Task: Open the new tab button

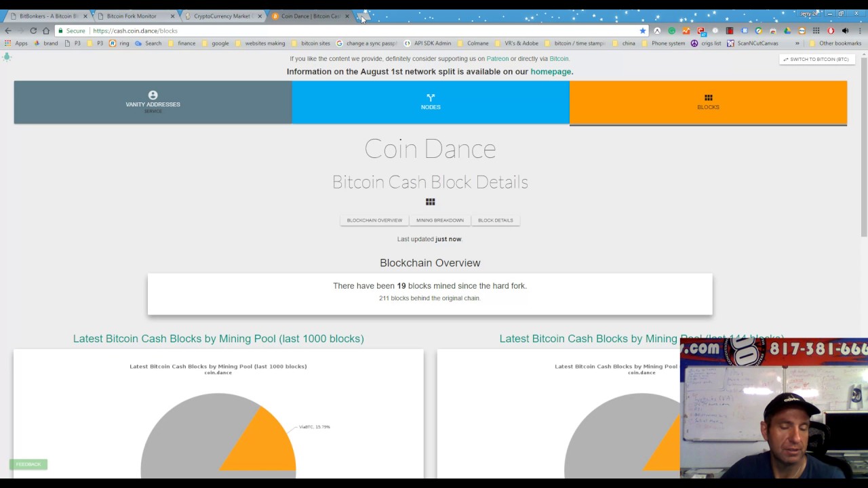Action: [x=364, y=16]
